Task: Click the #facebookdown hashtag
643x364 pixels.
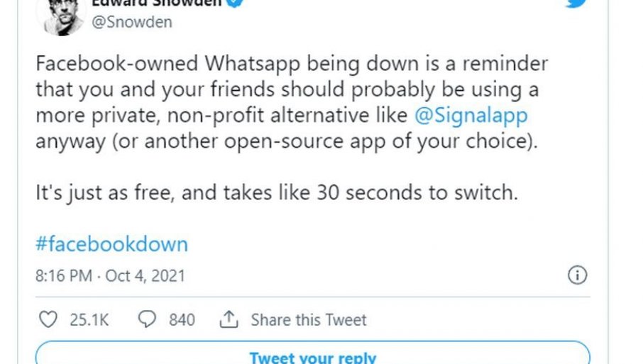Action: tap(111, 244)
